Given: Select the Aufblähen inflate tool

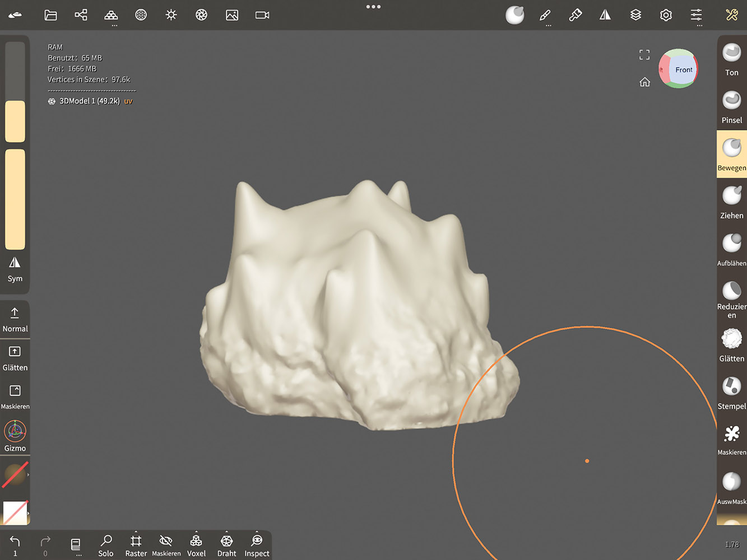Looking at the screenshot, I should [732, 250].
